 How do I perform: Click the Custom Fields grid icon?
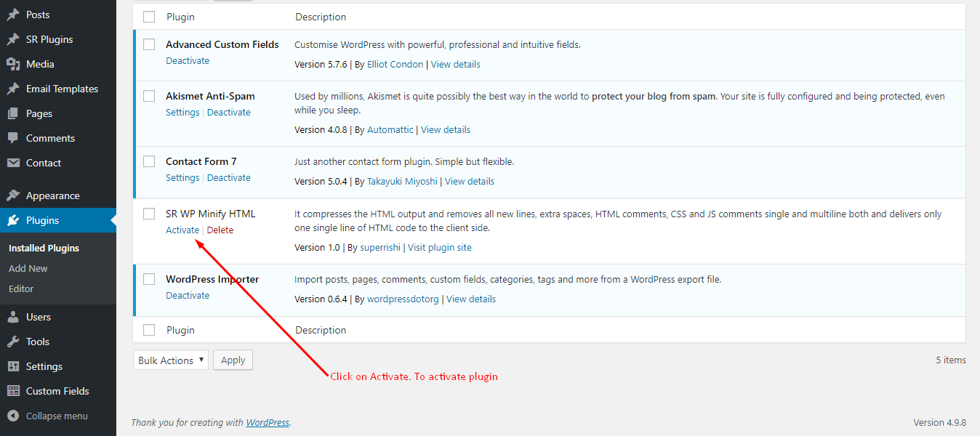[13, 391]
